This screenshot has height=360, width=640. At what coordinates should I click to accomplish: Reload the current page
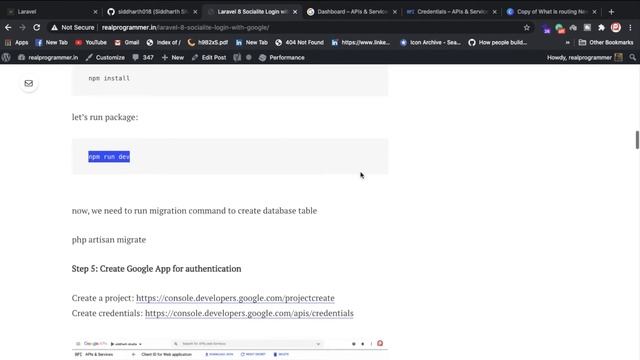37,27
